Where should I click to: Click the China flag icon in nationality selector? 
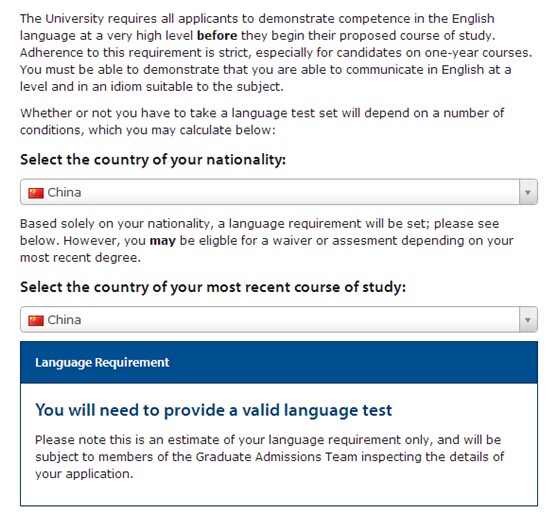pos(36,193)
